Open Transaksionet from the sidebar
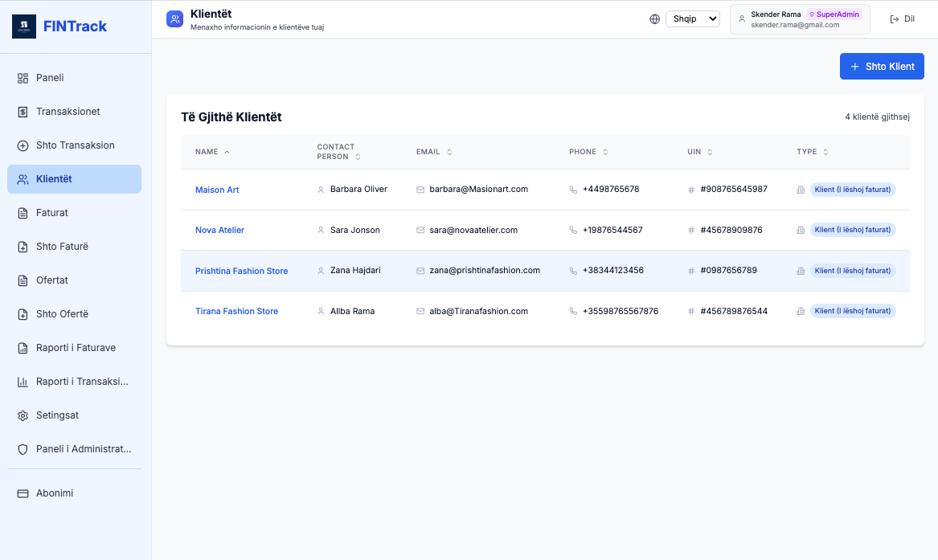The image size is (938, 560). (x=68, y=112)
